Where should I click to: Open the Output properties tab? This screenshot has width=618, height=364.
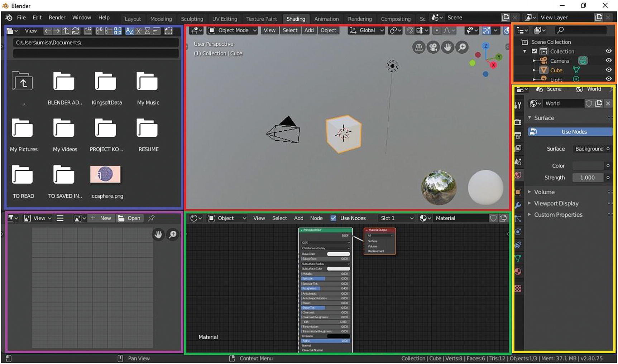pos(518,135)
